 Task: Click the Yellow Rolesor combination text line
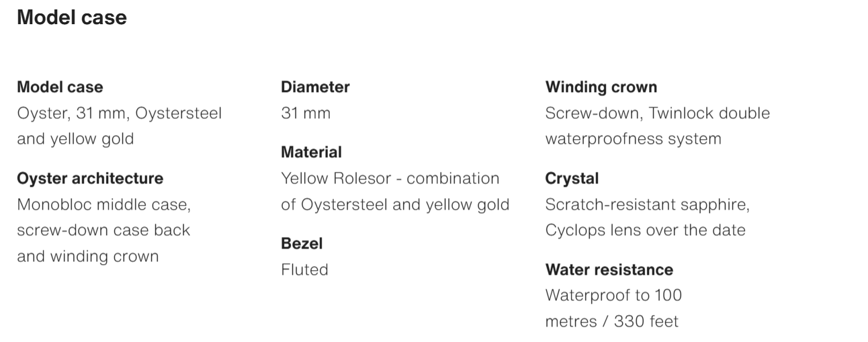tap(390, 178)
